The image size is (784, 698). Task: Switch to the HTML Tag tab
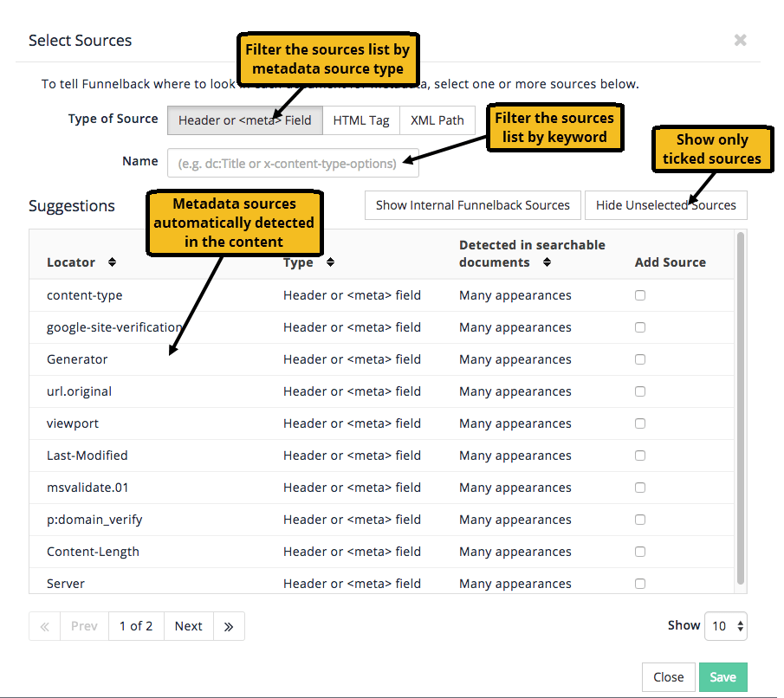361,120
